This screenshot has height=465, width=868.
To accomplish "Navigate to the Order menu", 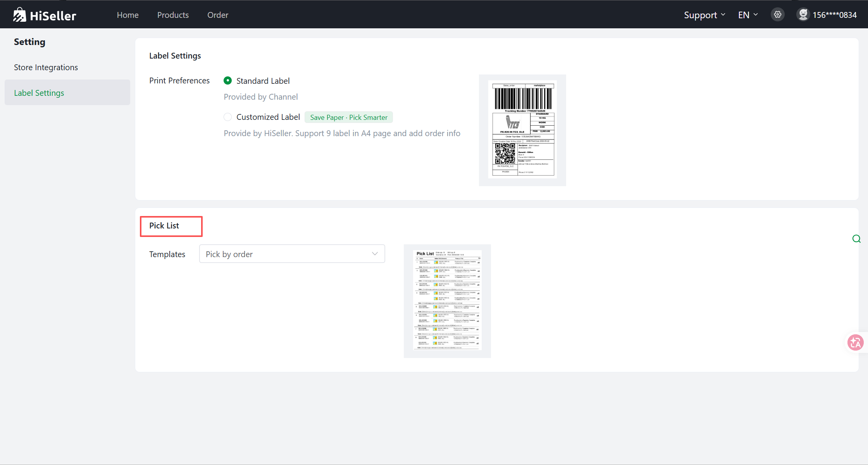I will pyautogui.click(x=218, y=15).
